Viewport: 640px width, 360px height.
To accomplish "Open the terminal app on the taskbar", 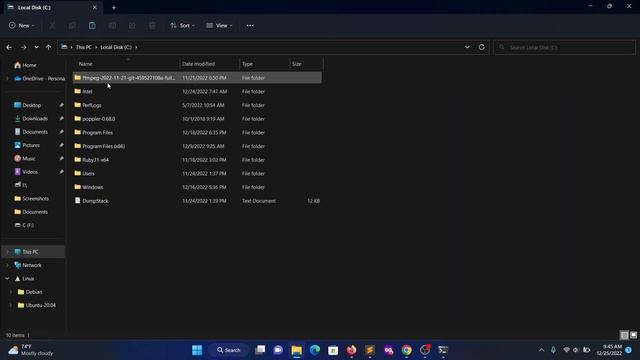I will pyautogui.click(x=443, y=350).
